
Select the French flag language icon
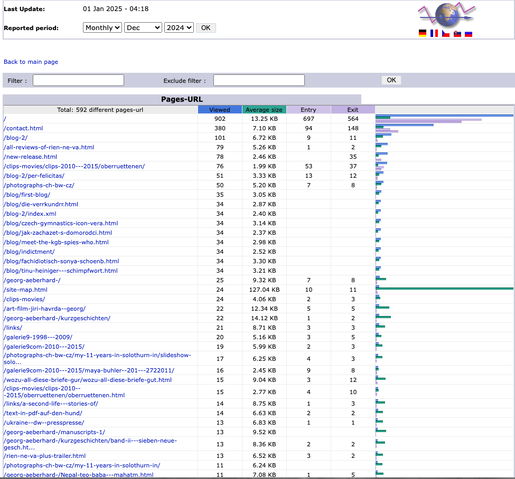(x=434, y=33)
